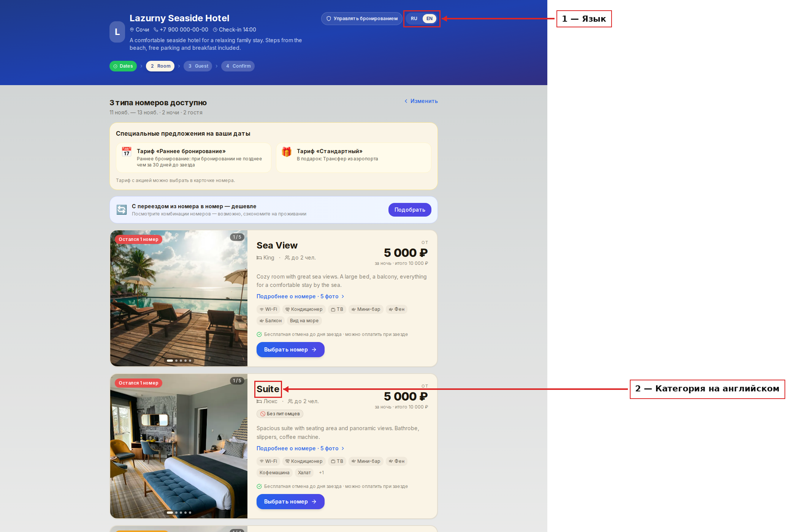Click Изменить to change dates
The width and height of the screenshot is (794, 532).
click(x=421, y=101)
